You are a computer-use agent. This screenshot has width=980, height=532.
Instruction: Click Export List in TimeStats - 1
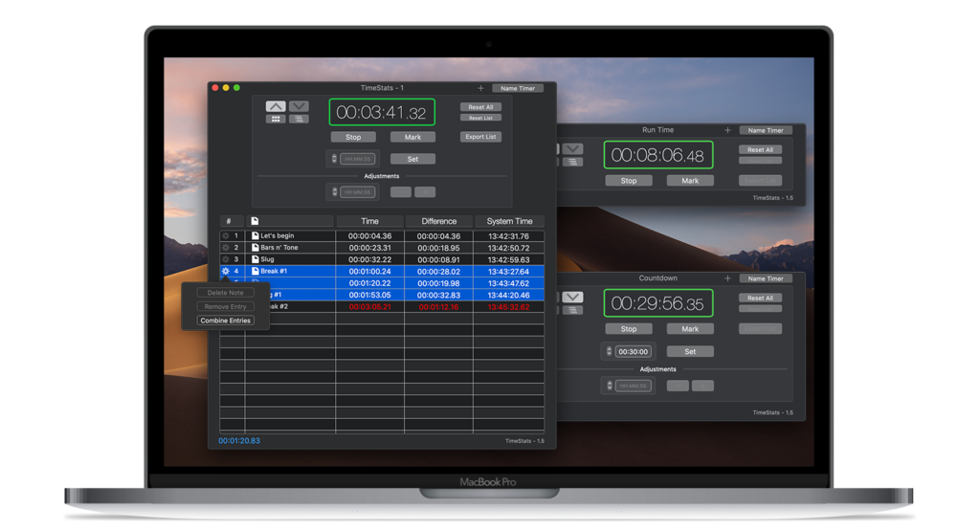coord(480,137)
